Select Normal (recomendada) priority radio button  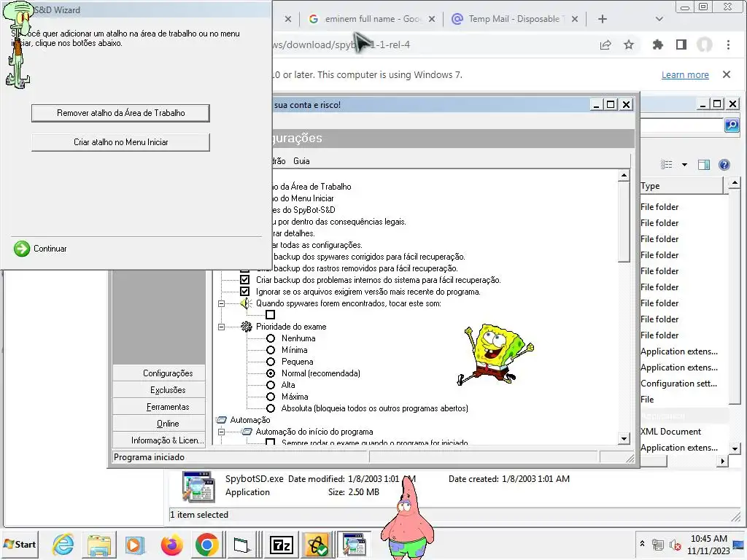271,373
